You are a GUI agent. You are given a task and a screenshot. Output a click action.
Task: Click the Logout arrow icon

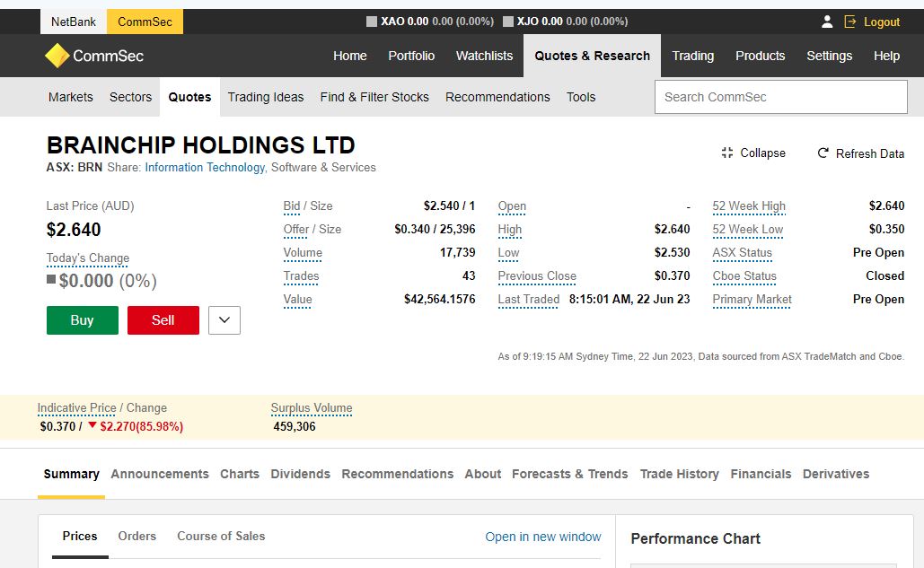pyautogui.click(x=850, y=22)
